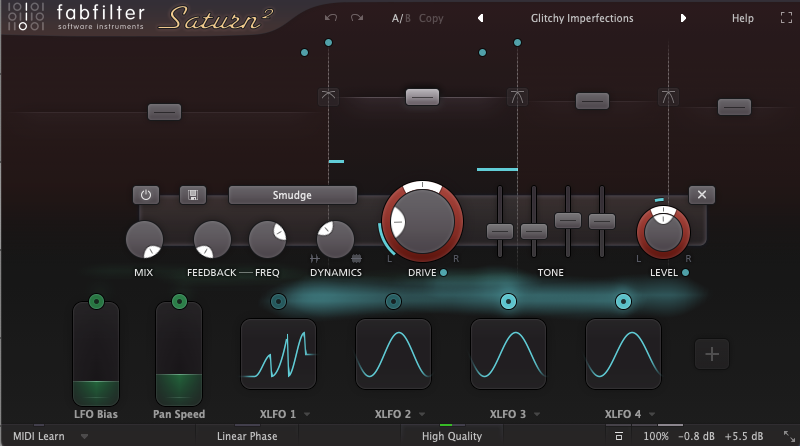800x446 pixels.
Task: Click the modulation dot above first crossover
Action: 329,42
